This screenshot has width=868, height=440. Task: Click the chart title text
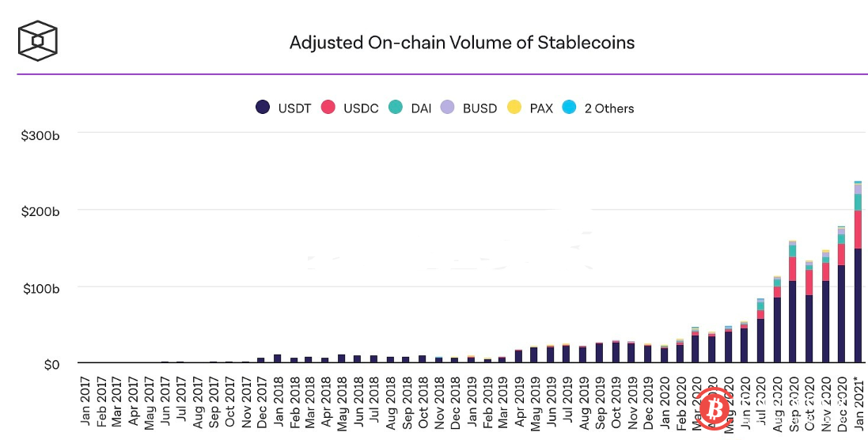point(462,42)
